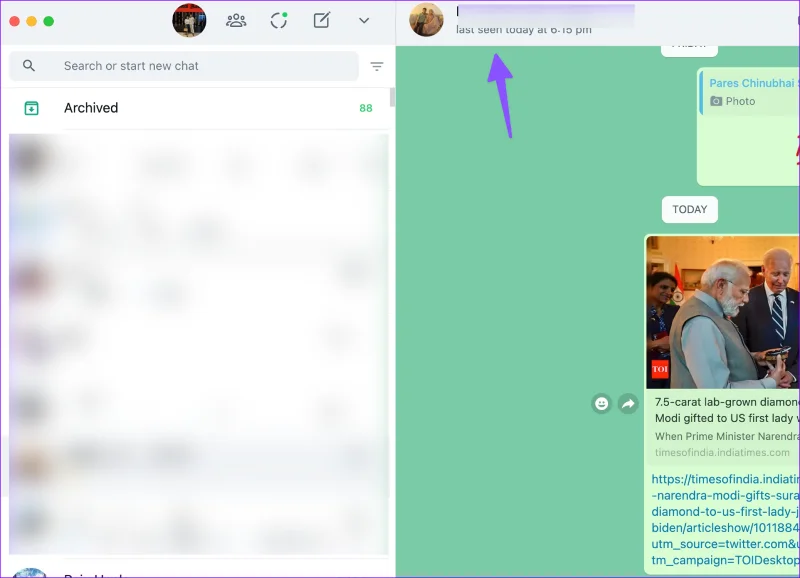
Task: Open the Archived chats box icon
Action: [32, 108]
